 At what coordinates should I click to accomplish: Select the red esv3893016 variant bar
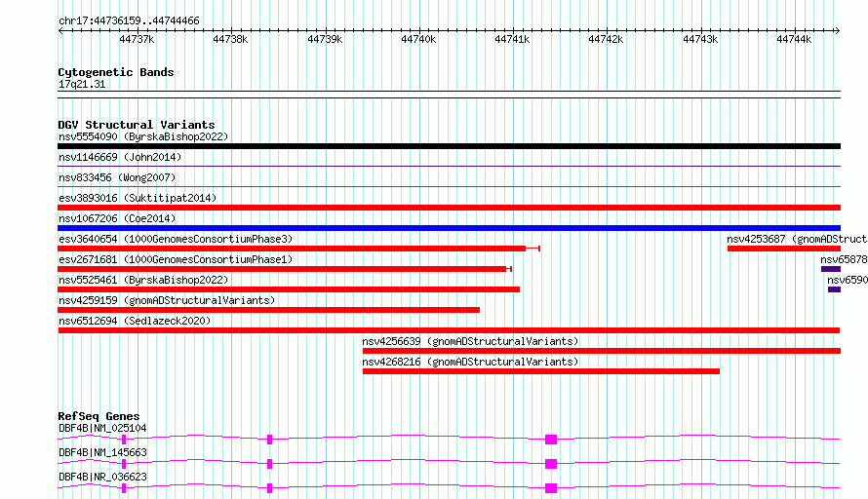pos(449,208)
